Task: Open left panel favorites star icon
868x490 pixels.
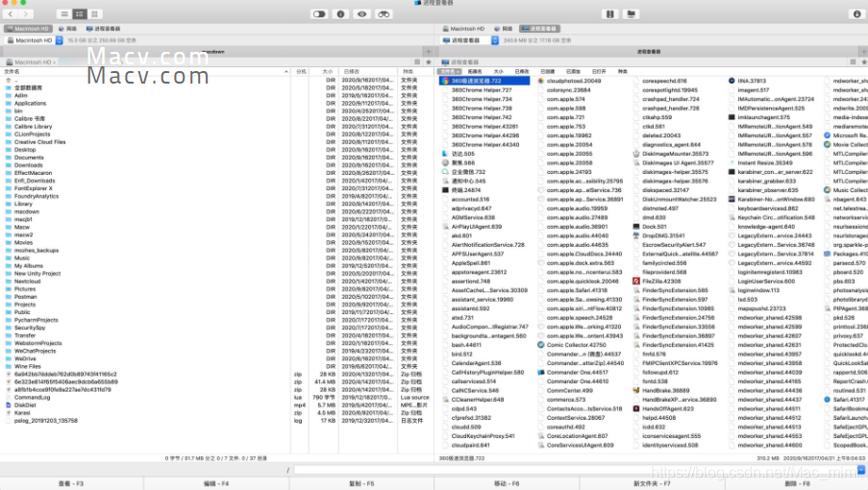Action: [428, 61]
